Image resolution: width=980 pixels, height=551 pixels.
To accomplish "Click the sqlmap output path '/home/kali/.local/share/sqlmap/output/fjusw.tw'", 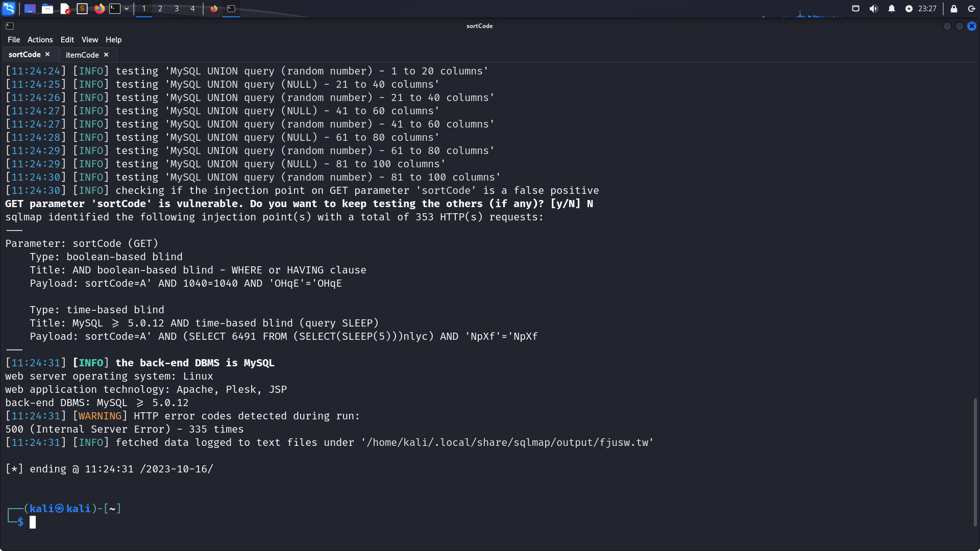I will coord(507,443).
